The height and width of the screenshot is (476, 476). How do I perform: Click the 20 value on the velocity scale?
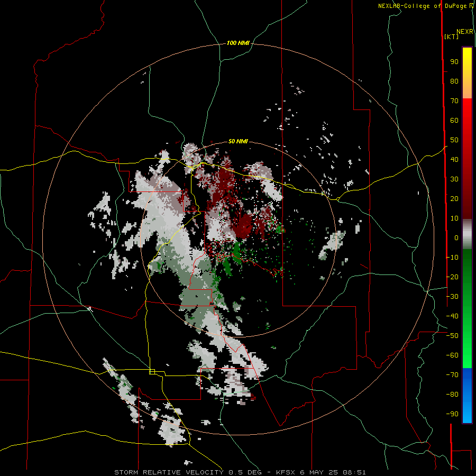tap(454, 199)
